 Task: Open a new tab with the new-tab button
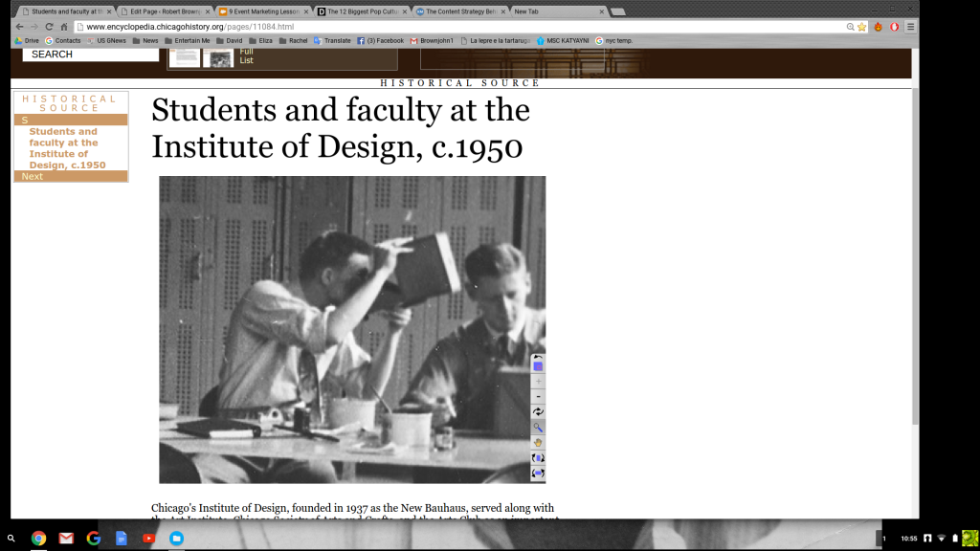pyautogui.click(x=617, y=11)
